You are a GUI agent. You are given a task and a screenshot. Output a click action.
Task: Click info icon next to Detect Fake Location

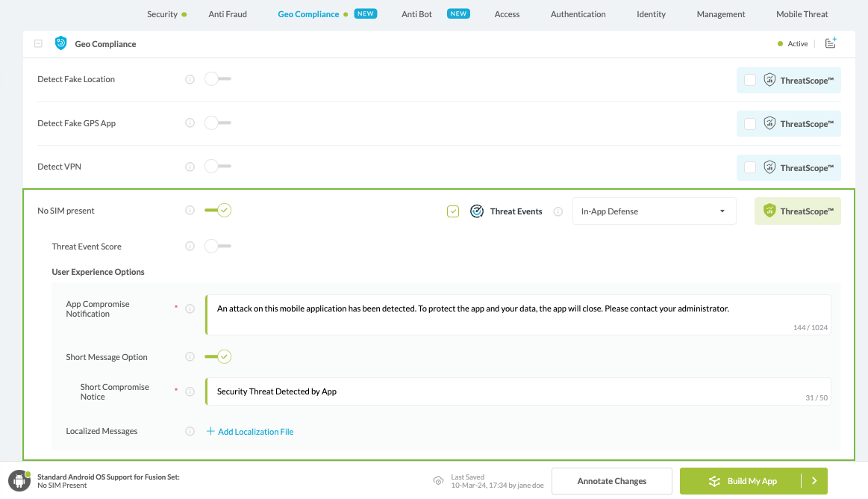190,79
